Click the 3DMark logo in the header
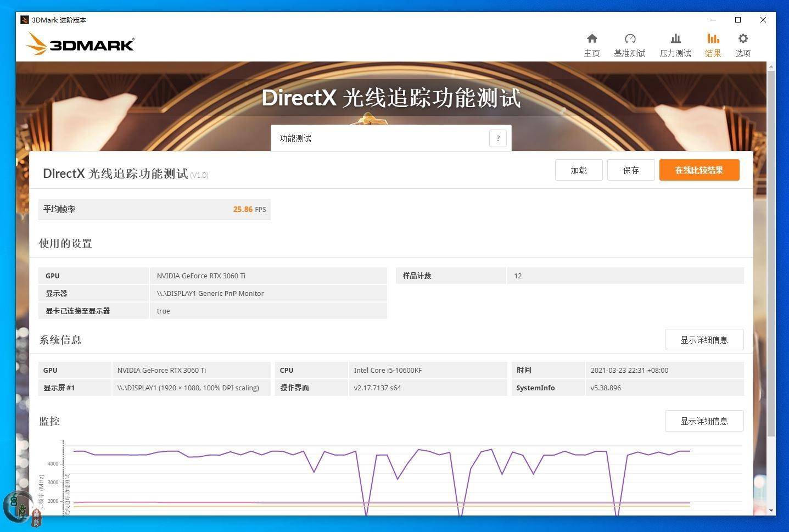Screen dimensions: 789x532 (x=80, y=43)
